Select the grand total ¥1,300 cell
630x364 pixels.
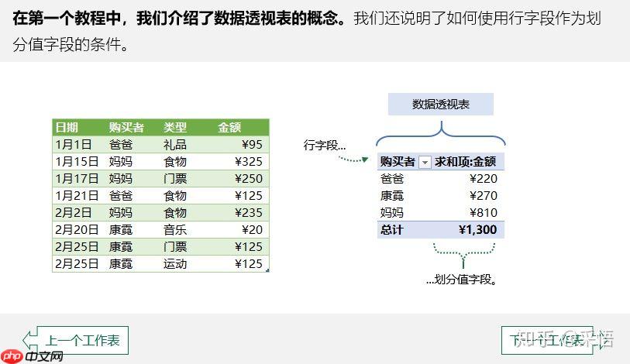point(477,230)
